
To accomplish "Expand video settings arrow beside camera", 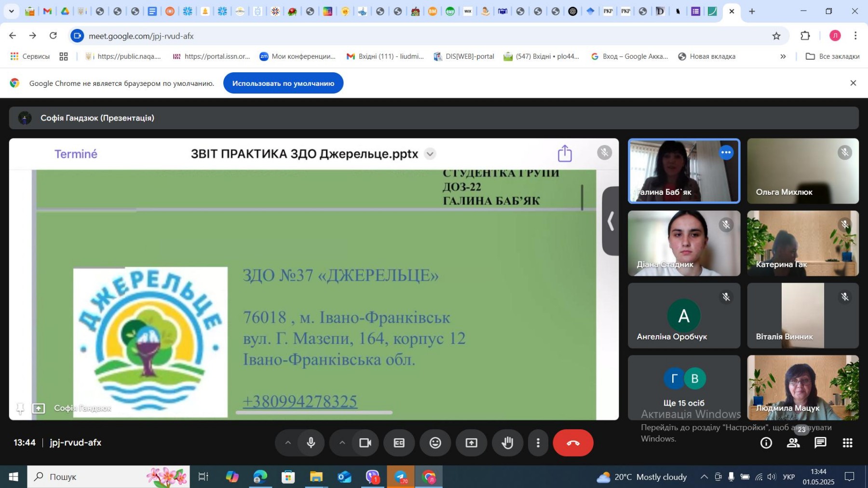I will (x=342, y=443).
